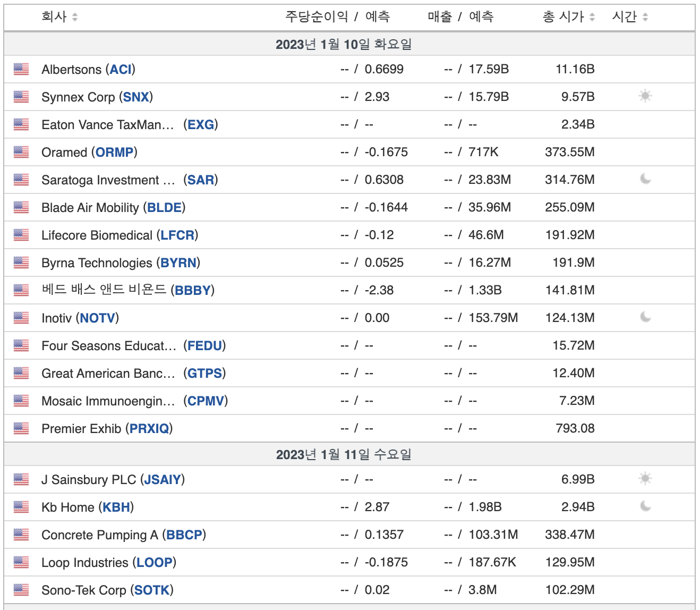The width and height of the screenshot is (700, 610).
Task: Click Concrete Pumping revenue forecast 103.31M
Action: (493, 535)
